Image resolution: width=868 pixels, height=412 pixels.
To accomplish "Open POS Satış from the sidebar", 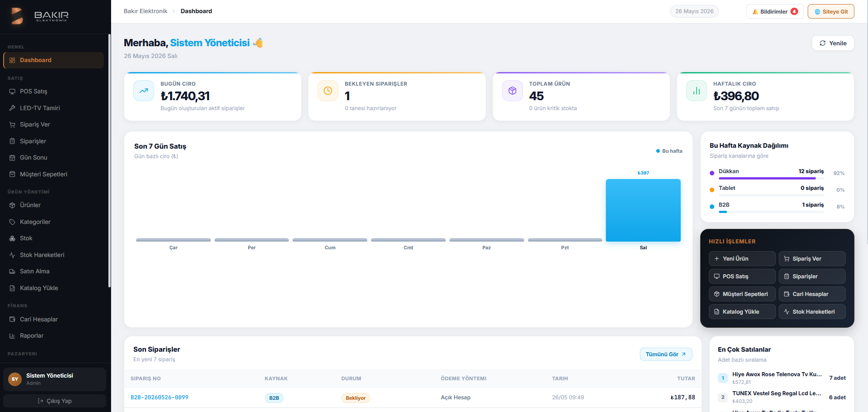I will coord(54,92).
